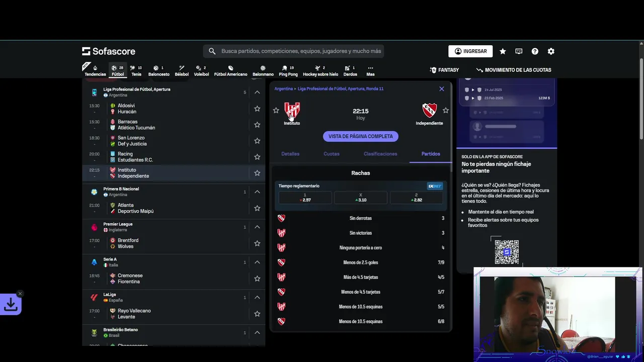Favorite the Barracas vs Atlético Tucumán match

[257, 125]
